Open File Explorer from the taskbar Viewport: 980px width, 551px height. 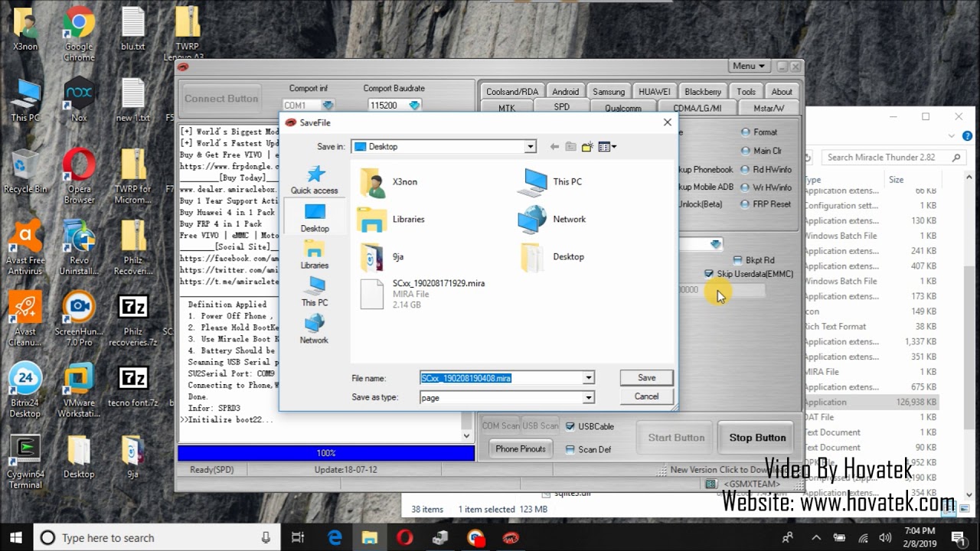point(369,538)
